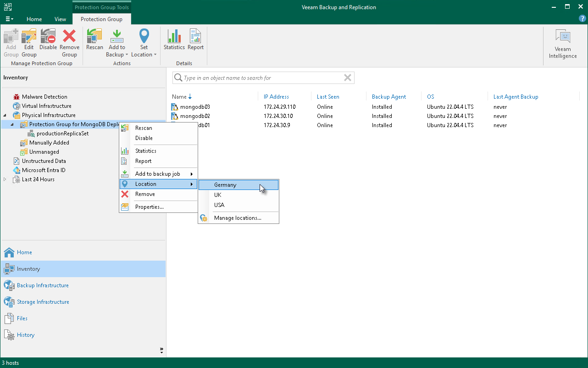Screen dimensions: 588x368
Task: Sort by the IP Address column header
Action: [x=276, y=97]
